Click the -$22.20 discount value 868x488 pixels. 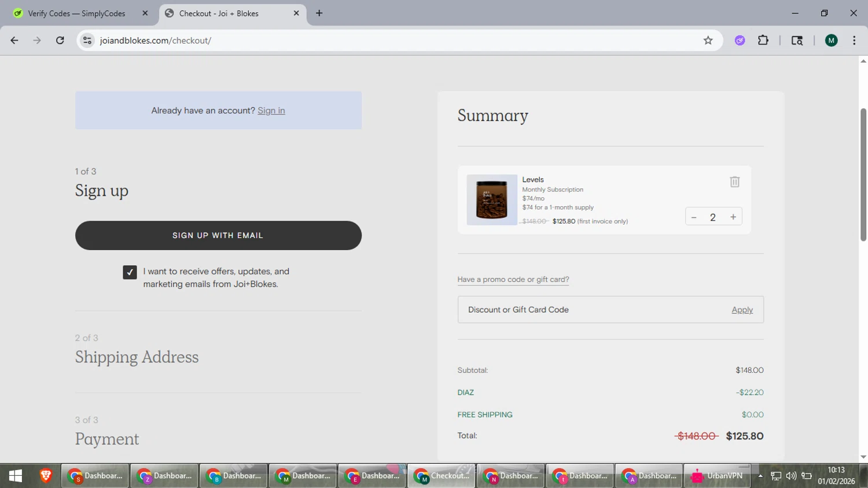tap(750, 392)
